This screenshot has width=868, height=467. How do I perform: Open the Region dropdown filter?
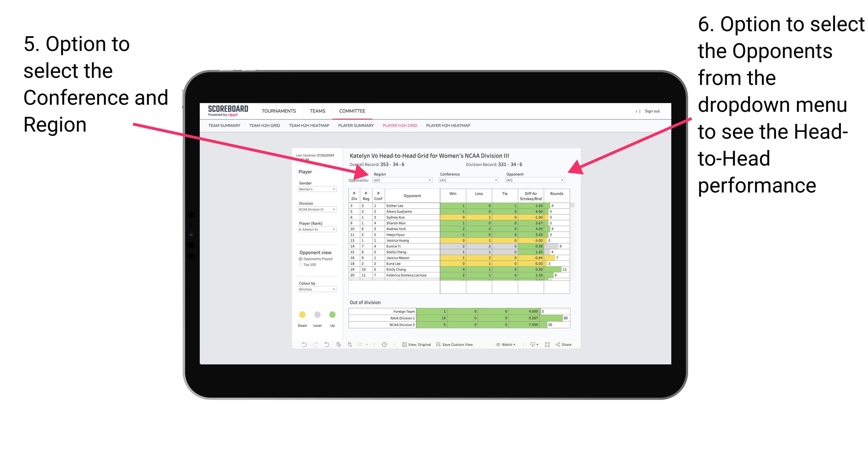click(x=403, y=181)
